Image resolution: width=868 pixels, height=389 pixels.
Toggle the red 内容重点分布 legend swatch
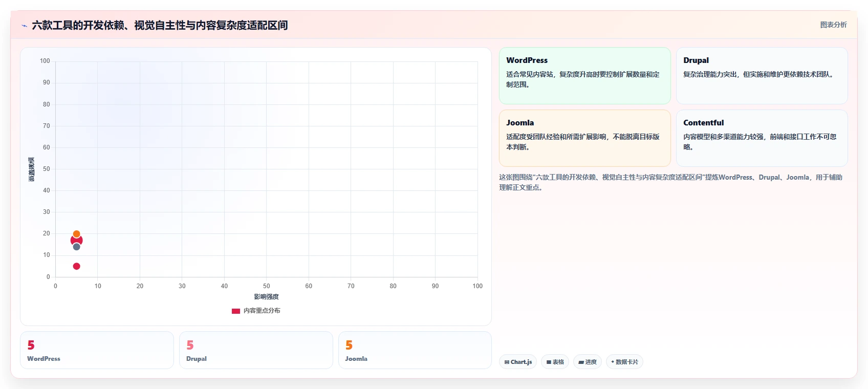(x=236, y=311)
